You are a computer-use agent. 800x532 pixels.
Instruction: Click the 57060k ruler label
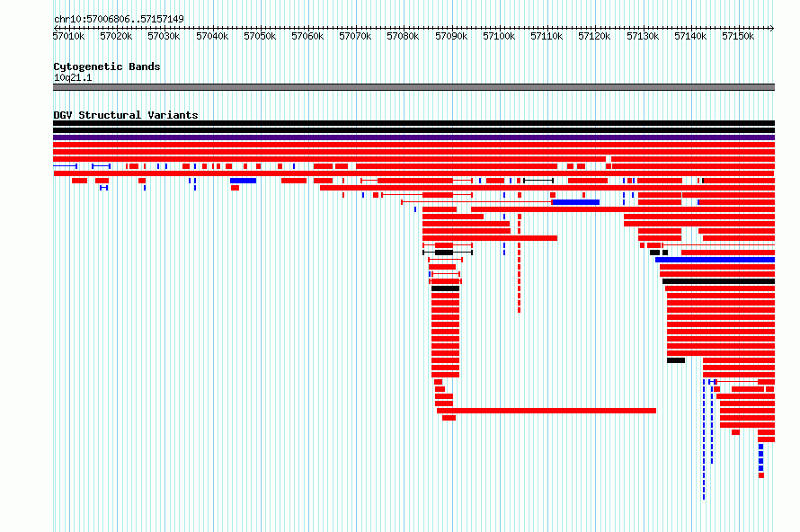point(307,36)
